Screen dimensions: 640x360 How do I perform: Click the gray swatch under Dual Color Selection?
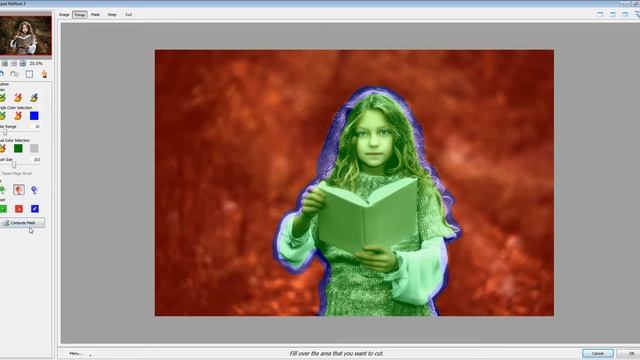(34, 149)
